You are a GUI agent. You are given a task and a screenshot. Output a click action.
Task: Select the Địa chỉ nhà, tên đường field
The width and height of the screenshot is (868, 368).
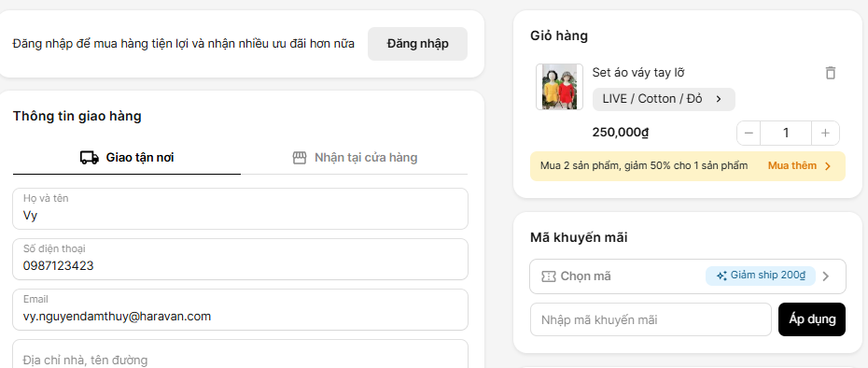240,355
